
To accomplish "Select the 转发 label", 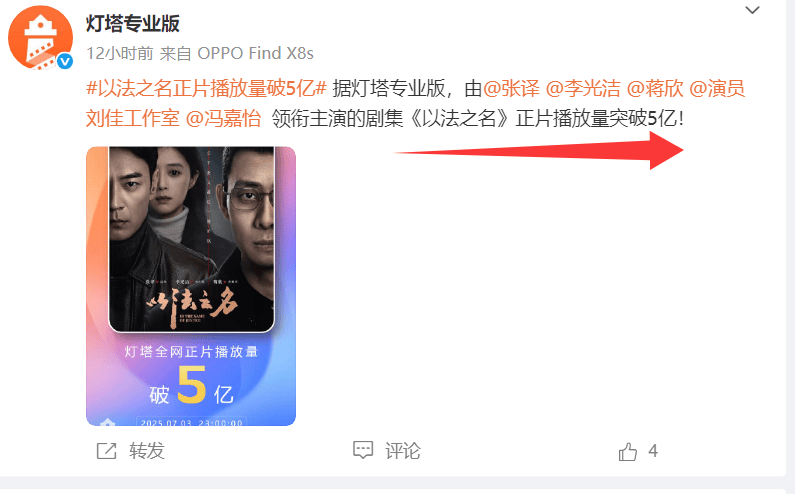I will click(x=147, y=450).
